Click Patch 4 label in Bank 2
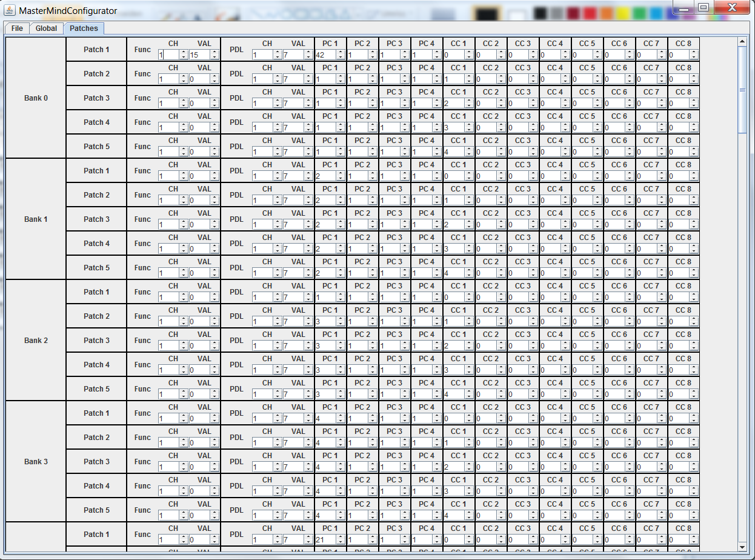Image resolution: width=755 pixels, height=560 pixels. [x=96, y=365]
